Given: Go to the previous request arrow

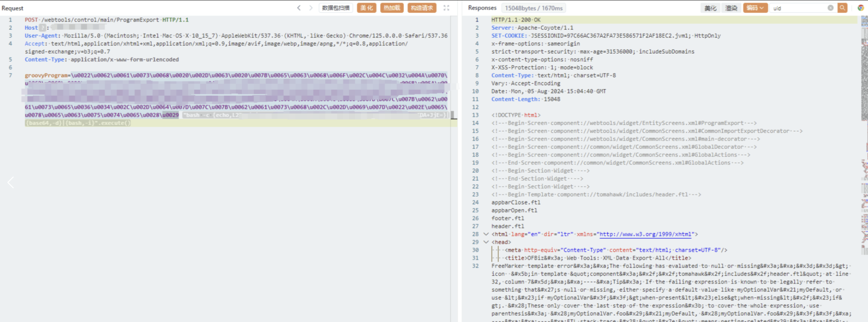Looking at the screenshot, I should pos(299,8).
